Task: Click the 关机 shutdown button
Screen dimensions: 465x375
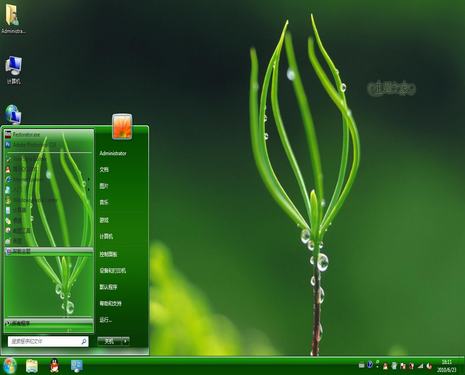Action: 110,341
